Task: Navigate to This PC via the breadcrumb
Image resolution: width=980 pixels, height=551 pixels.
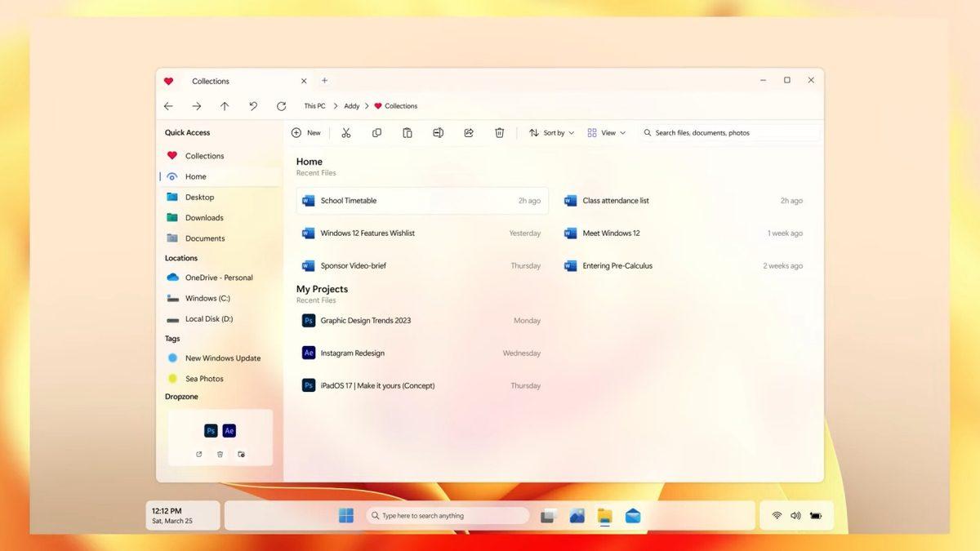Action: [314, 105]
